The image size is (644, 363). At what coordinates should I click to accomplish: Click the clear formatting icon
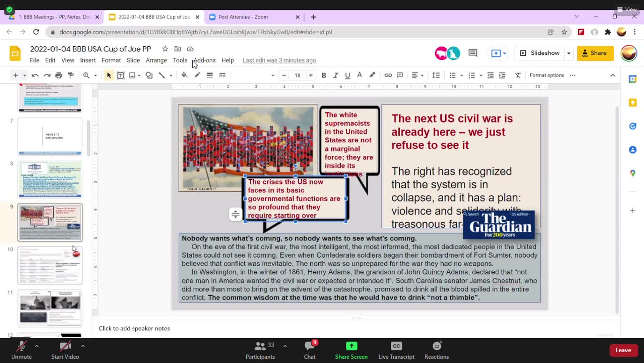(x=518, y=75)
